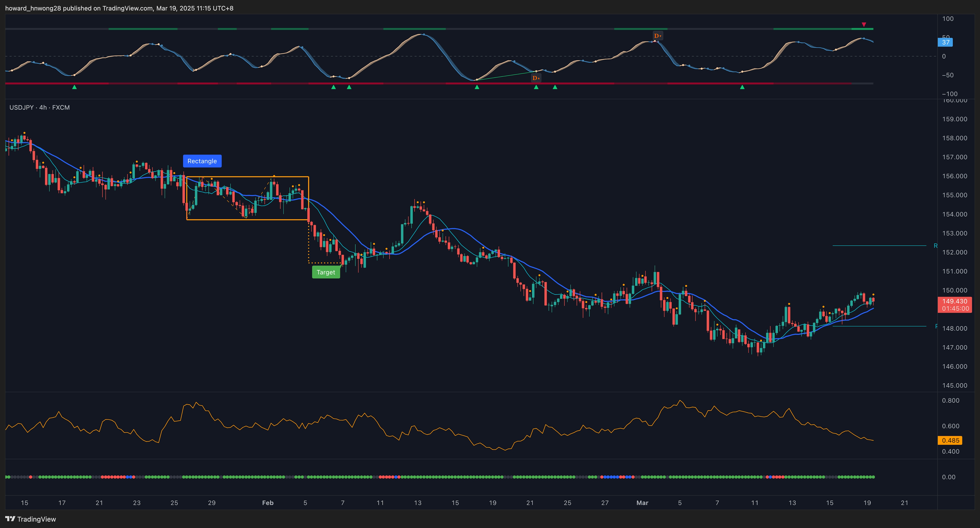Click the 159.000 price axis label
Viewport: 980px width, 528px height.
pos(954,119)
